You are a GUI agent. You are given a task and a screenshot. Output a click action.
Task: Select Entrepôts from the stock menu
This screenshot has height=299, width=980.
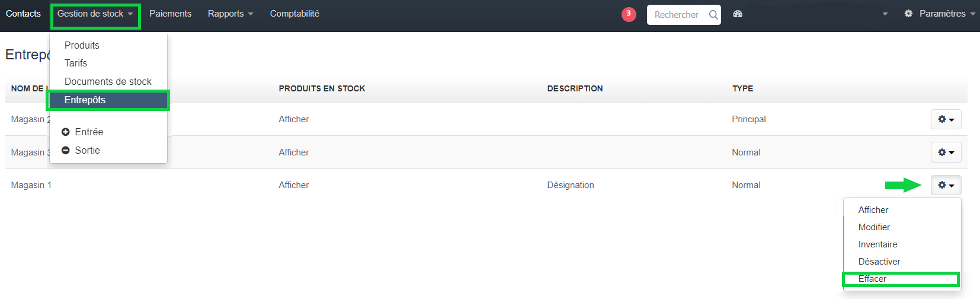(85, 100)
